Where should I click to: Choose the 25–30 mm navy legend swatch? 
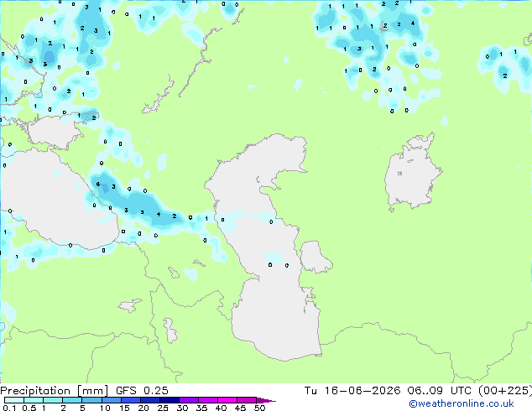(170, 400)
